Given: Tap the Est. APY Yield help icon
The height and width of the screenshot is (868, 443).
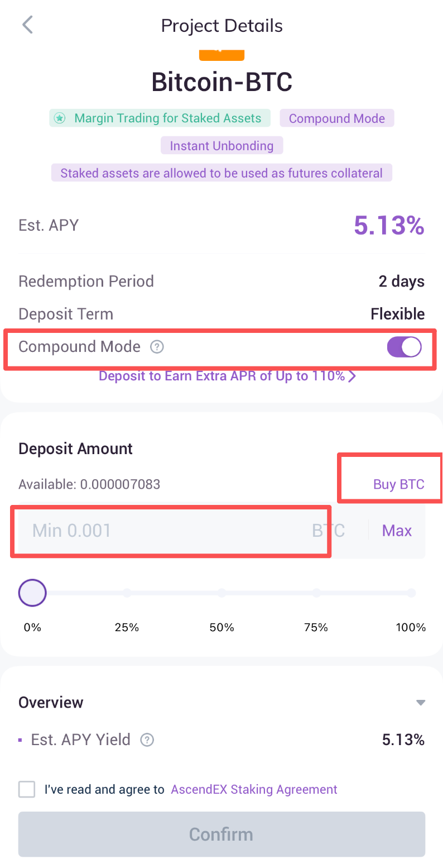Looking at the screenshot, I should tap(147, 740).
